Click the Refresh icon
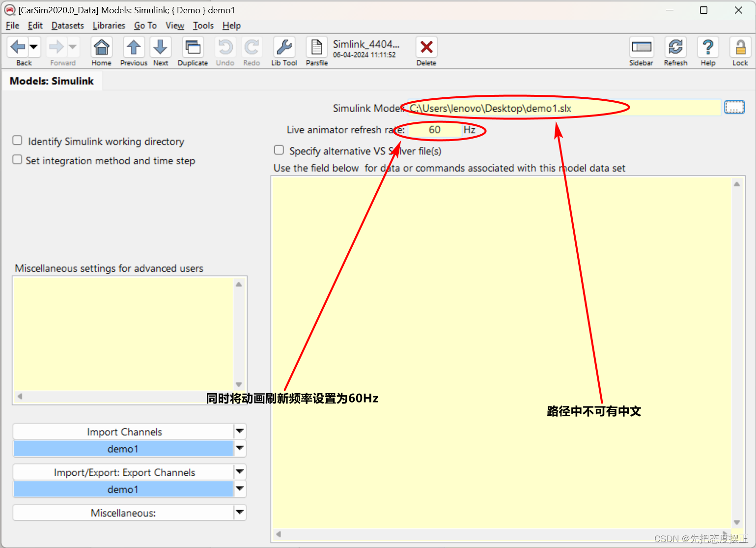Image resolution: width=756 pixels, height=548 pixels. click(x=676, y=47)
